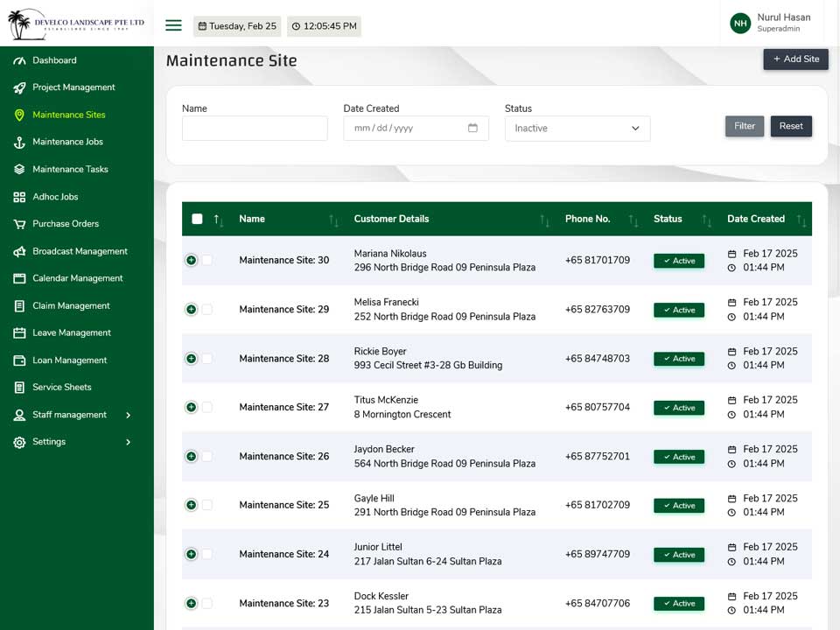
Task: Tick the select-all checkbox in table header
Action: click(x=197, y=219)
